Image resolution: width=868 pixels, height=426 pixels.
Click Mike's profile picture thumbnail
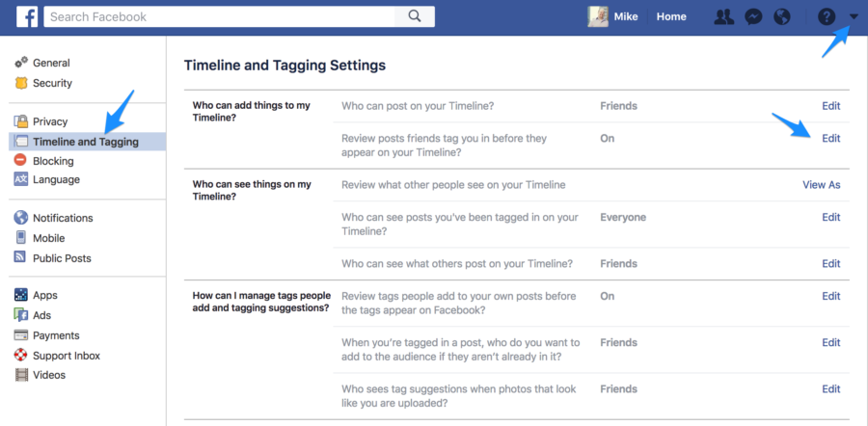(x=598, y=16)
